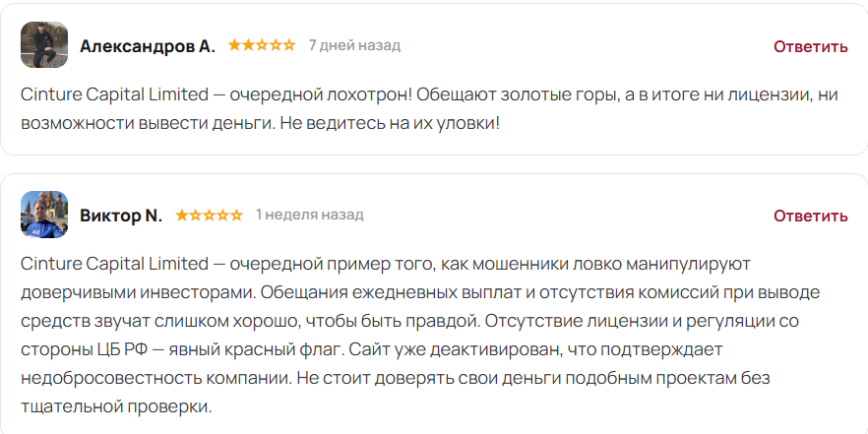Viewport: 868px width, 434px height.
Task: Reply to Виктор N.'s review via Ответить
Action: tap(811, 216)
